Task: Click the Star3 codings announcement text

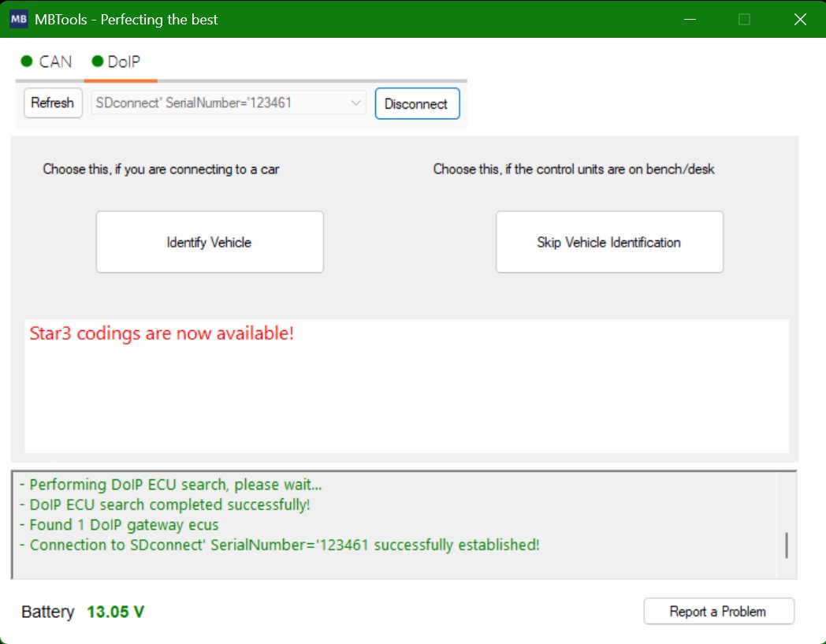Action: click(162, 333)
